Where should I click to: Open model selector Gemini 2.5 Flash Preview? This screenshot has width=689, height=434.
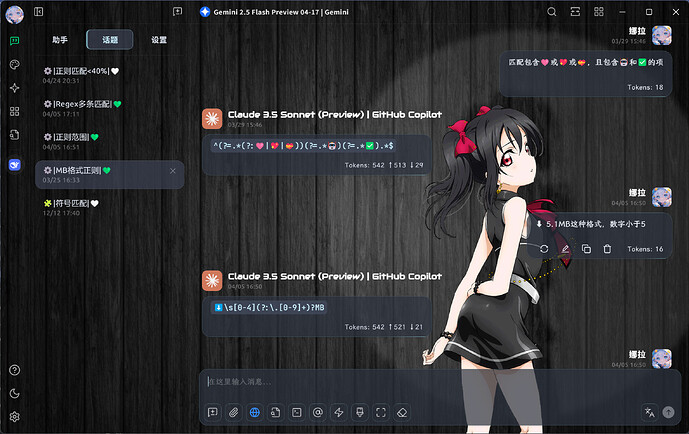click(x=274, y=12)
